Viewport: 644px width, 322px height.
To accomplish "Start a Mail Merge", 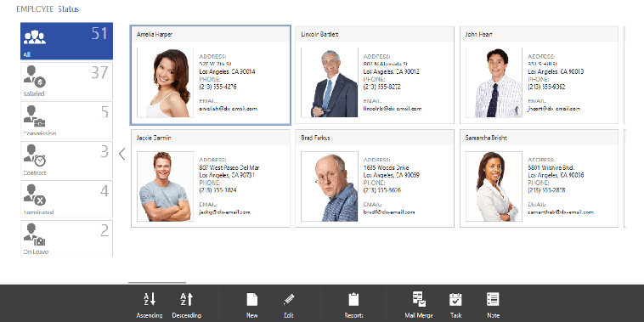I will tap(419, 299).
